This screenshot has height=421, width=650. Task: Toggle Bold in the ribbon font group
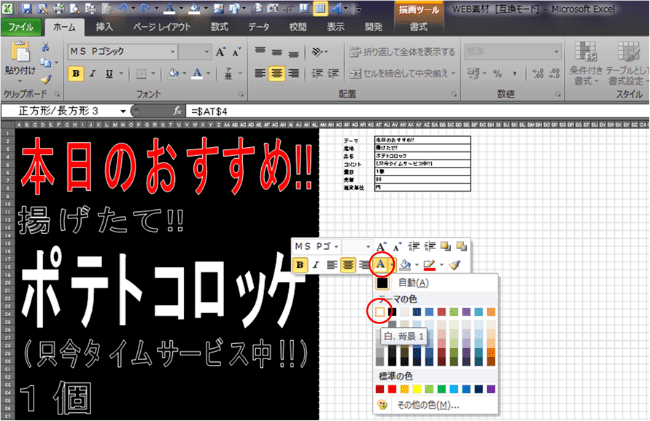[76, 74]
